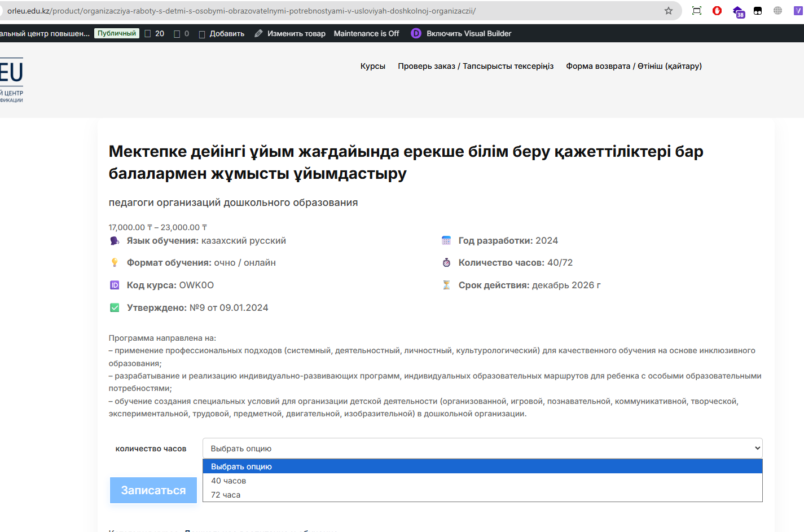Click the green checkmark next to Утверждено

click(x=115, y=307)
